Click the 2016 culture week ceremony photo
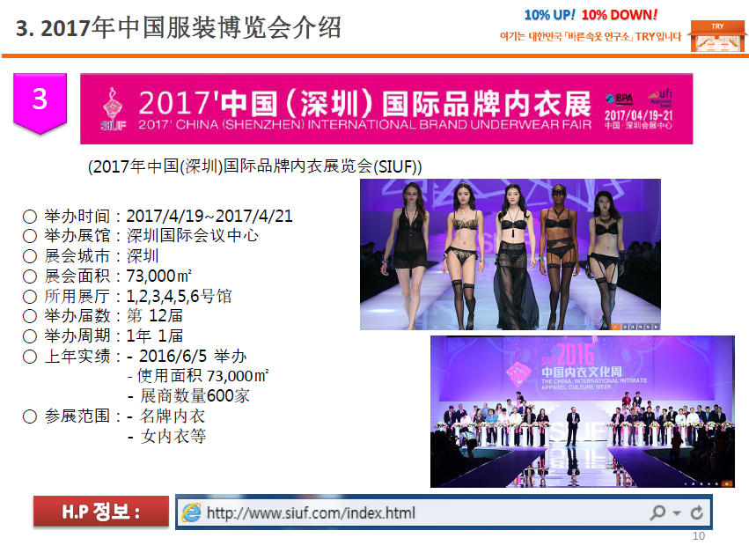The width and height of the screenshot is (749, 560). click(x=583, y=411)
